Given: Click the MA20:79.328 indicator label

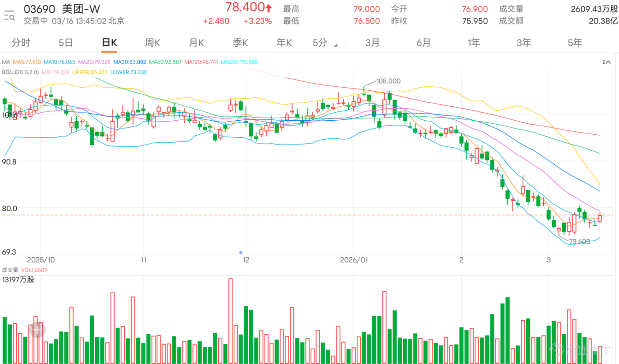Looking at the screenshot, I should (x=94, y=62).
